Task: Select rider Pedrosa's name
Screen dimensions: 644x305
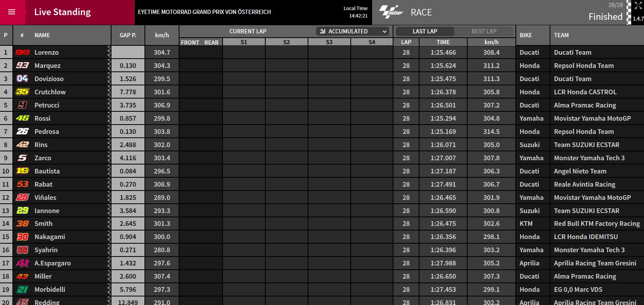Action: point(47,132)
